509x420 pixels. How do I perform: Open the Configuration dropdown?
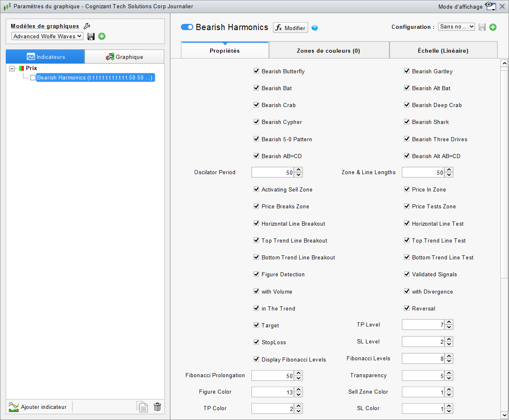(x=456, y=27)
